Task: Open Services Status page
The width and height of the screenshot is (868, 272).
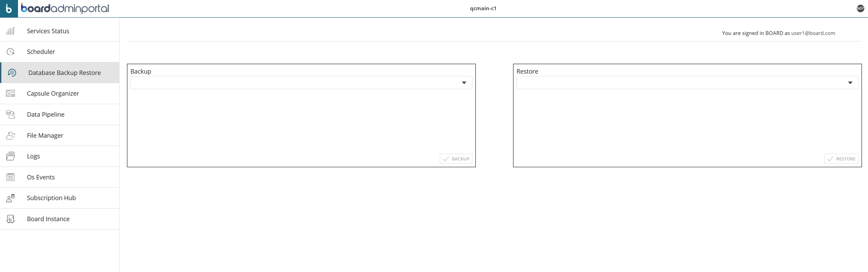Action: point(60,31)
